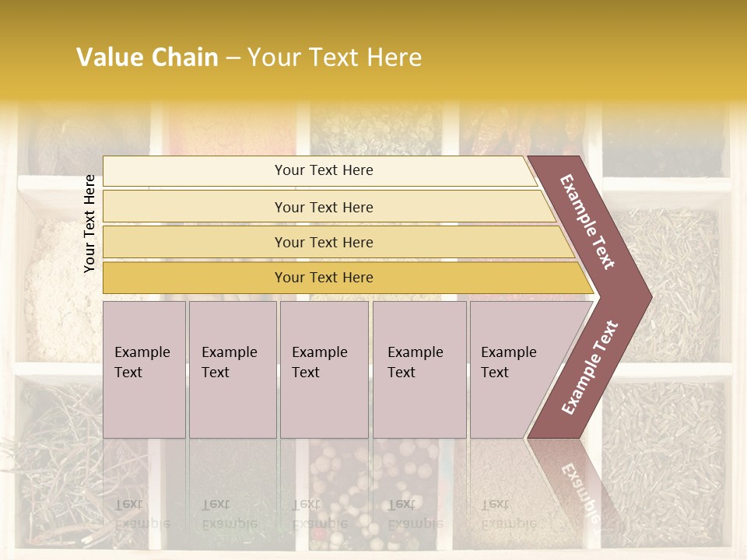Select the third Your Text Here bar
This screenshot has height=560, width=747.
point(338,243)
